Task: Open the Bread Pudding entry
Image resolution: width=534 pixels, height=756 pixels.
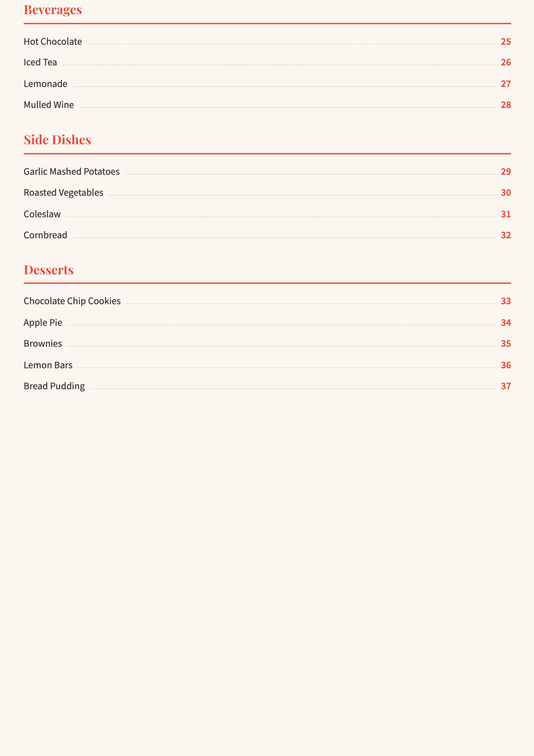Action: tap(267, 387)
